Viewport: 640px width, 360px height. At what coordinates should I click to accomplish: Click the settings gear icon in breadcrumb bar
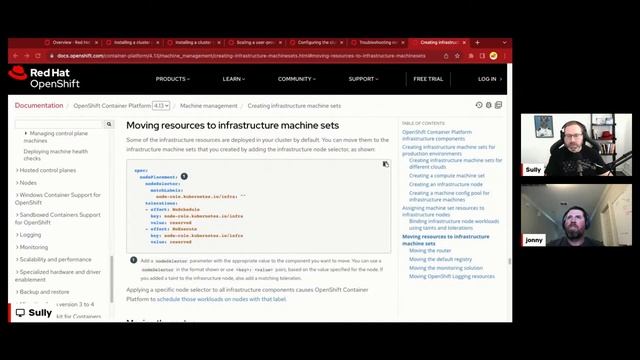tap(489, 105)
